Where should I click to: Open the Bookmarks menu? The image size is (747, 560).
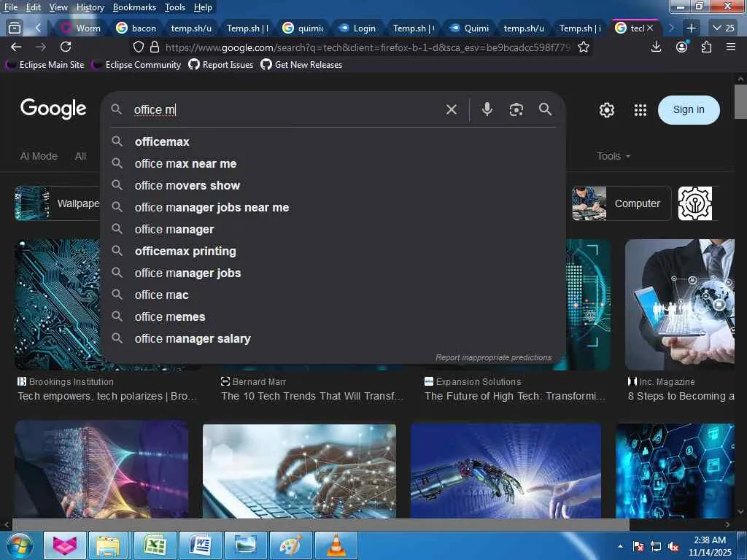[134, 7]
